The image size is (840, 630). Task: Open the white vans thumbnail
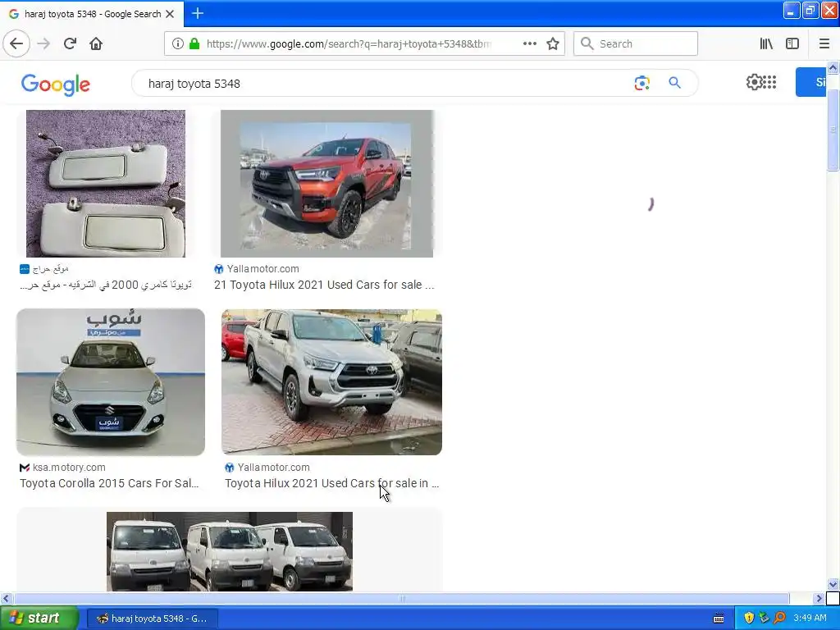coord(230,552)
